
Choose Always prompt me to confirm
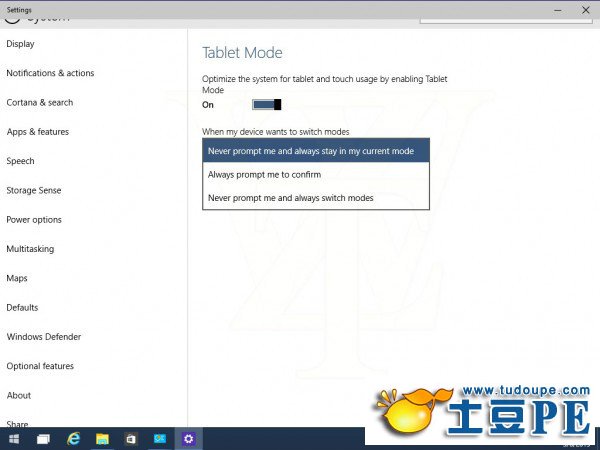[x=316, y=174]
